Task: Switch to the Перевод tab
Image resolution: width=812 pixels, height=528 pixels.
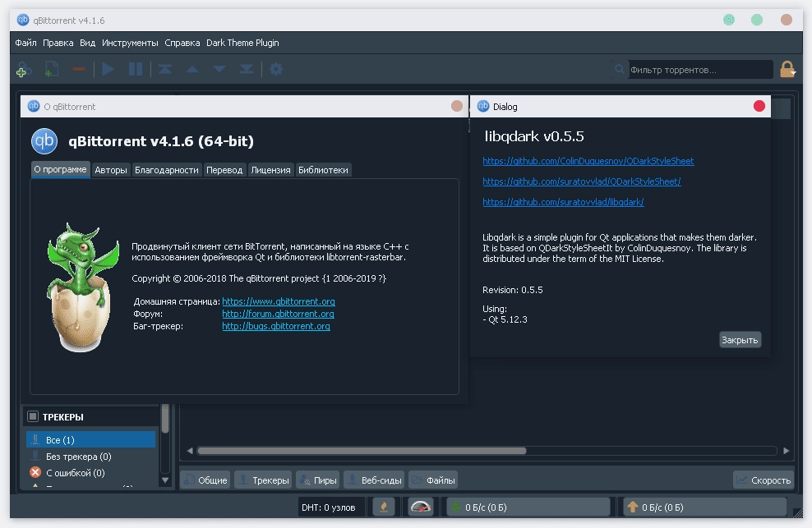Action: [x=224, y=170]
